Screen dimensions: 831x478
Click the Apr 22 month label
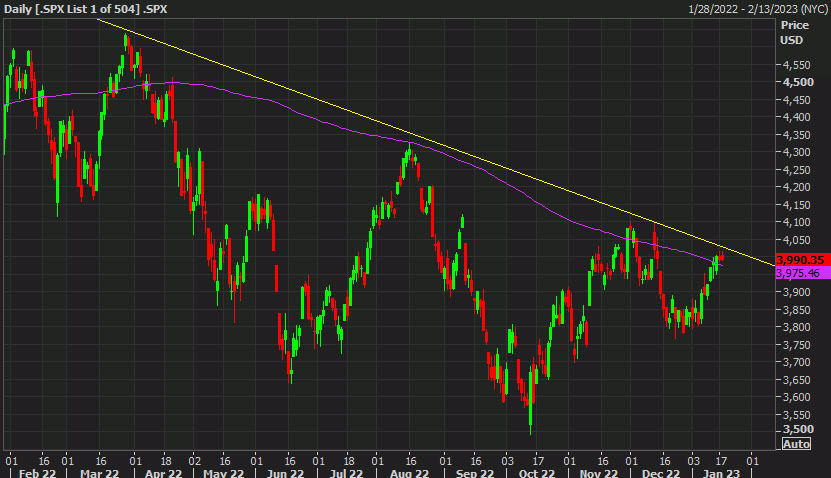click(x=163, y=473)
